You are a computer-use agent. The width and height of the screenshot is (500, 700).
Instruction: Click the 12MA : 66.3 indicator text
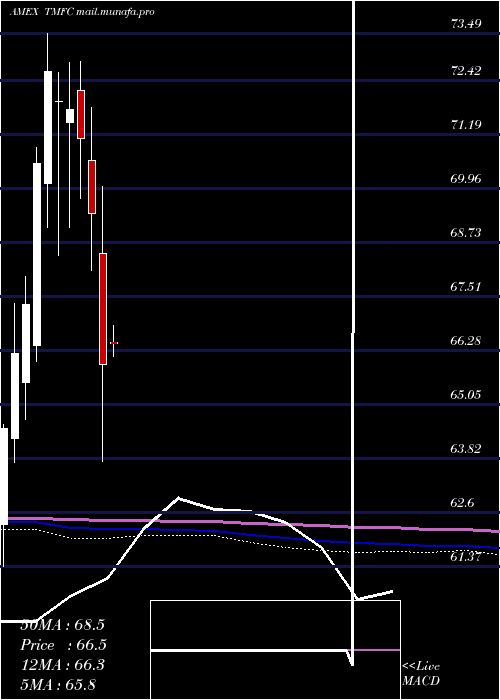pyautogui.click(x=62, y=665)
